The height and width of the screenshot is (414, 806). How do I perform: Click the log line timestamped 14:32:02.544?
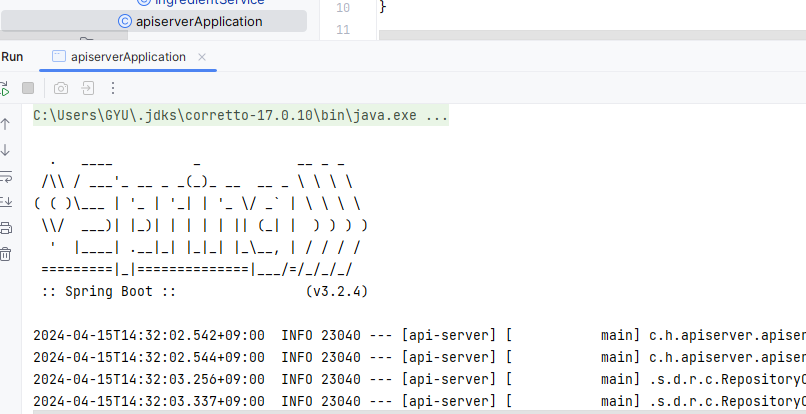click(419, 357)
